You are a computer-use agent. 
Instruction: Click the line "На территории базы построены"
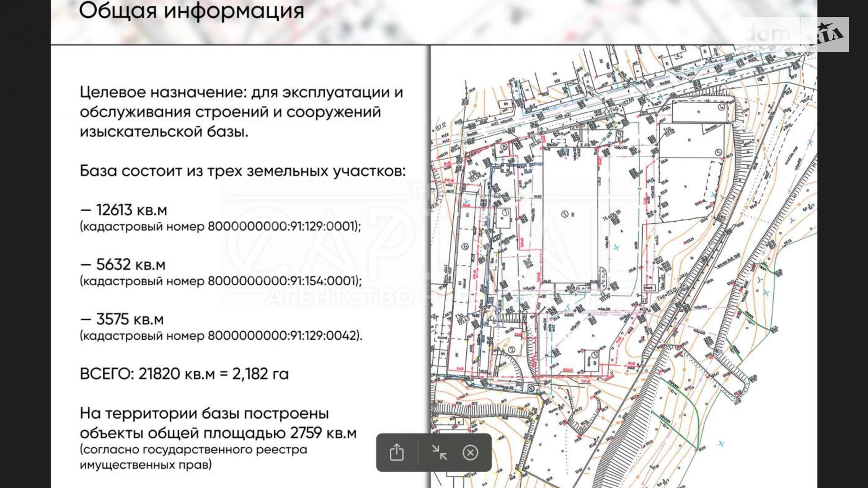coord(204,413)
